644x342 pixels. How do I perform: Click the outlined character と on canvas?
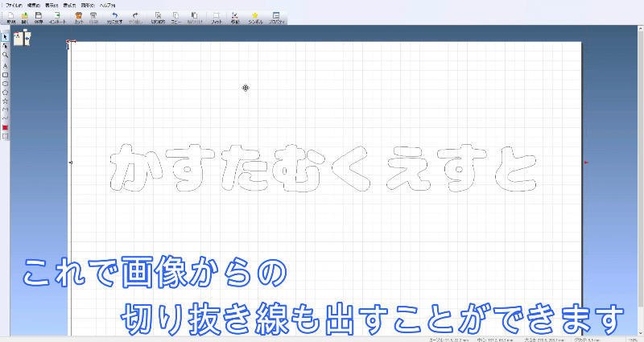click(x=516, y=169)
